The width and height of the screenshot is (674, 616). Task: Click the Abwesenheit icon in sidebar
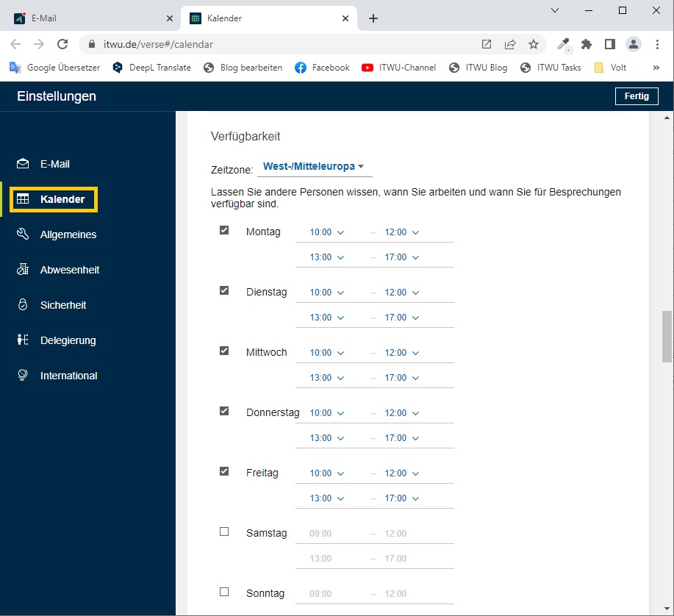pos(23,270)
